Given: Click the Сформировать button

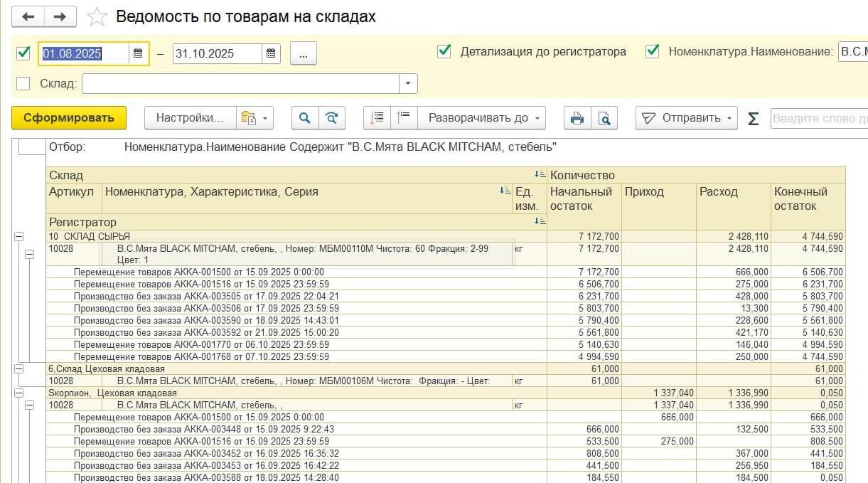Looking at the screenshot, I should tap(69, 118).
